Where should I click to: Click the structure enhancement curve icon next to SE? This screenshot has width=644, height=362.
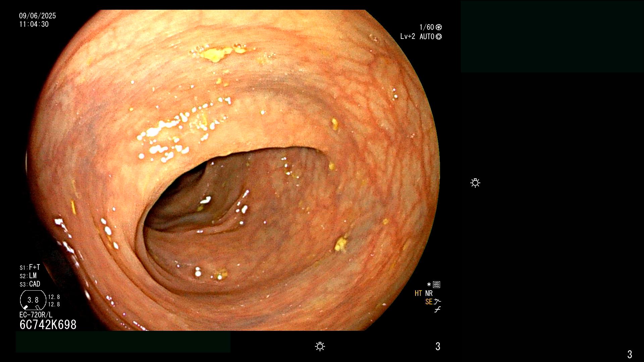[x=437, y=302]
